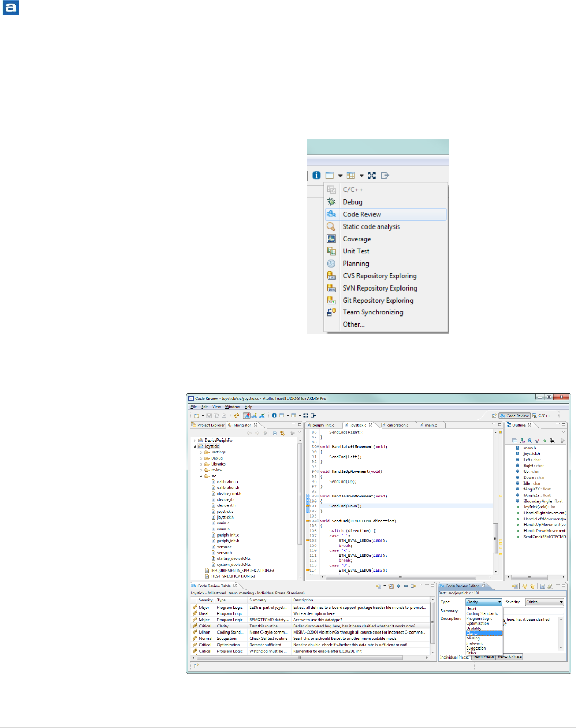This screenshot has width=576, height=728.
Task: Click the blue info icon in the toolbar
Action: coord(317,175)
